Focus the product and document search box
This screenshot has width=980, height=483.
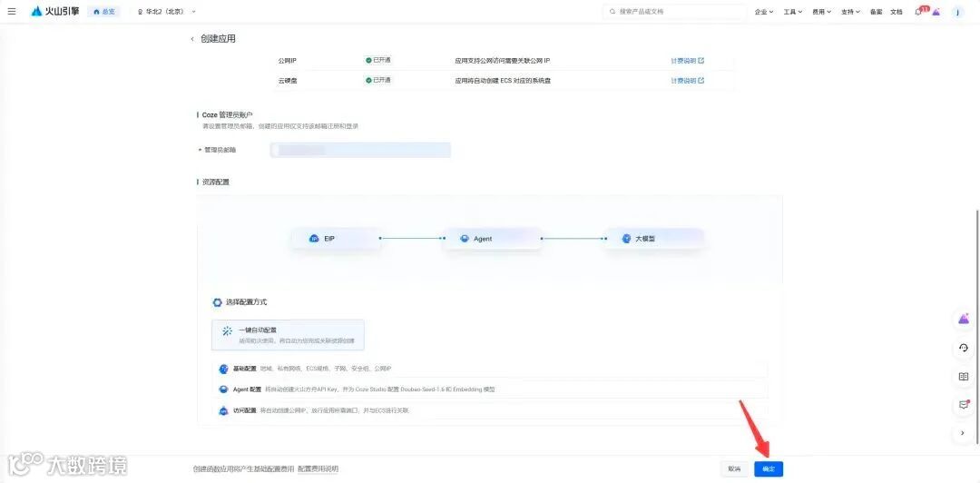(x=675, y=12)
